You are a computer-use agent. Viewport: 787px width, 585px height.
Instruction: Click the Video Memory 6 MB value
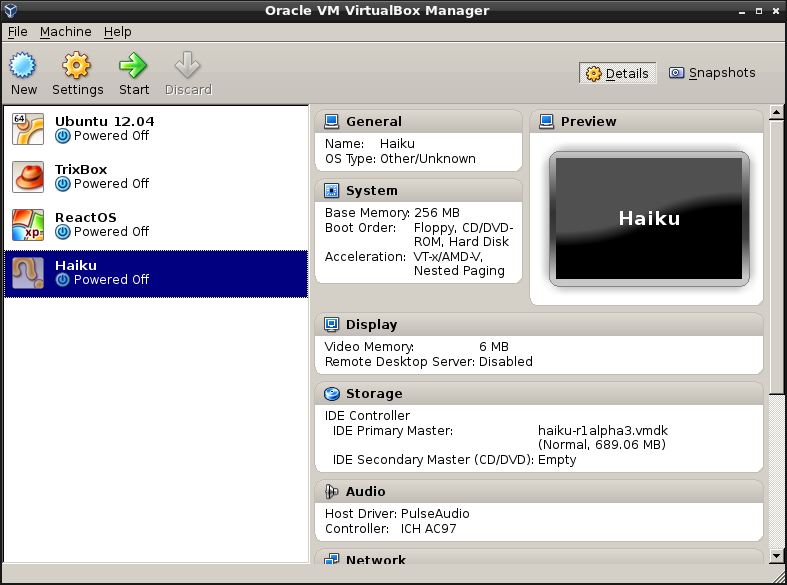pyautogui.click(x=494, y=347)
